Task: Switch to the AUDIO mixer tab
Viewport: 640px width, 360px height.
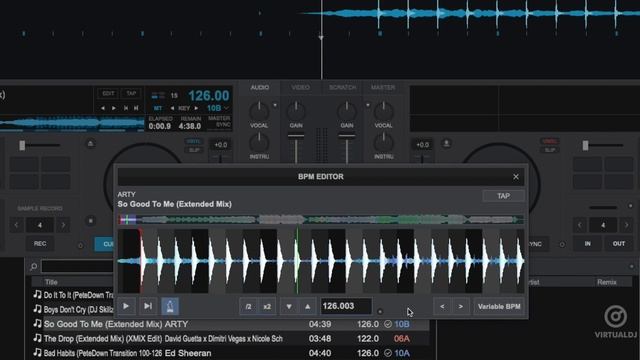Action: coord(260,87)
